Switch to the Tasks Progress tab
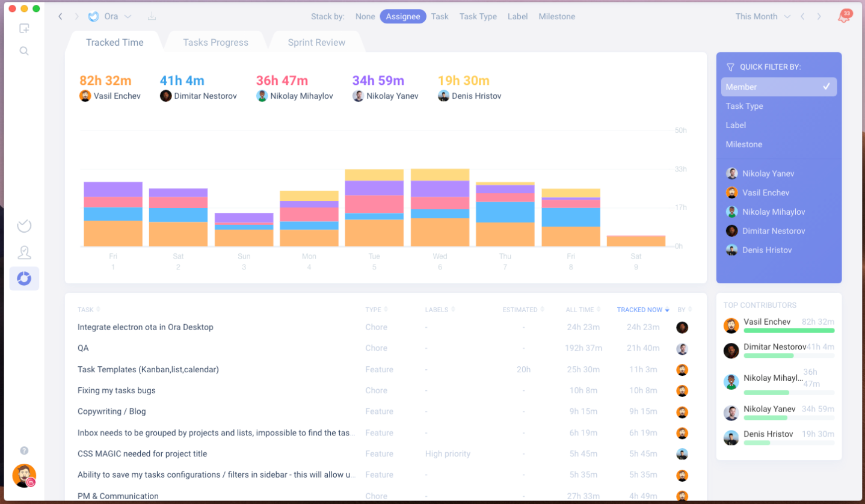This screenshot has height=504, width=865. click(x=215, y=42)
